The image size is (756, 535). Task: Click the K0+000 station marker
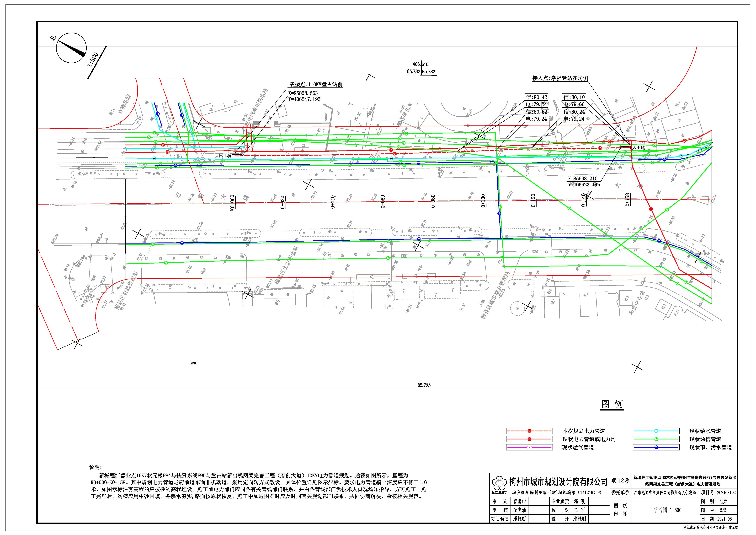232,203
